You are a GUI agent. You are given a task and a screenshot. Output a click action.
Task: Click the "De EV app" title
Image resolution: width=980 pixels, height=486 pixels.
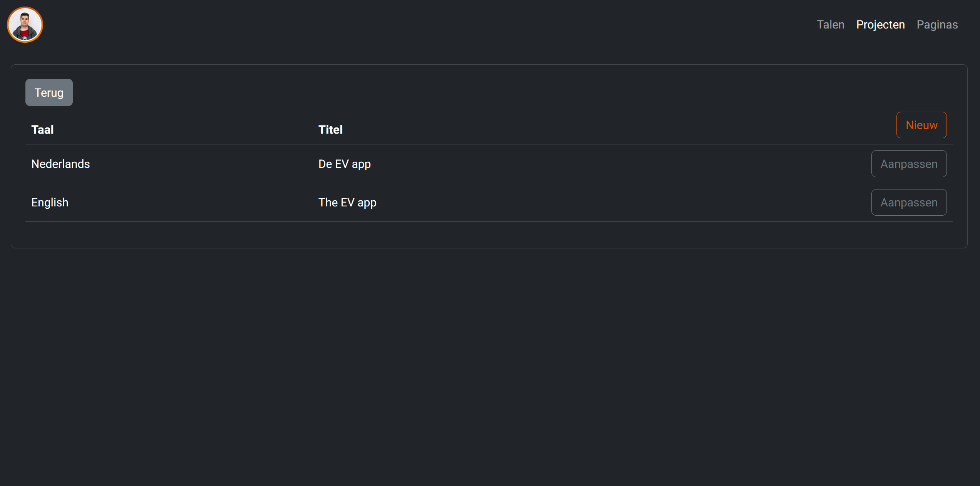click(344, 164)
